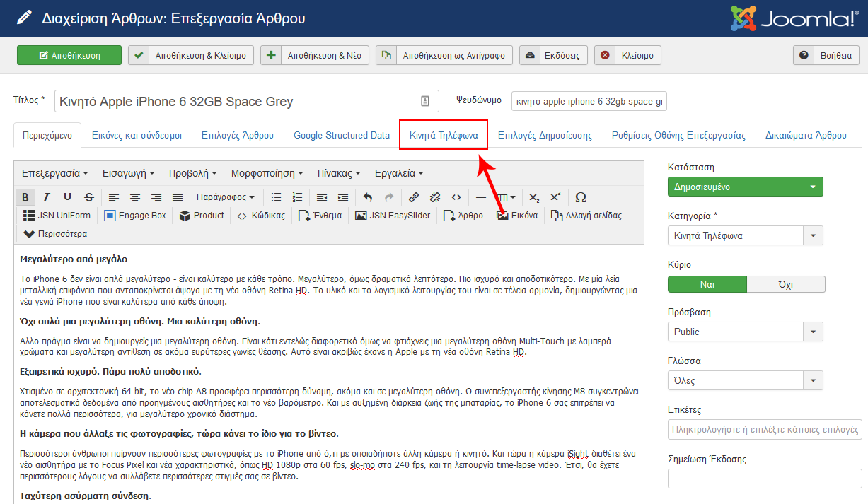
Task: Open the Προβολή editor menu
Action: pyautogui.click(x=193, y=173)
